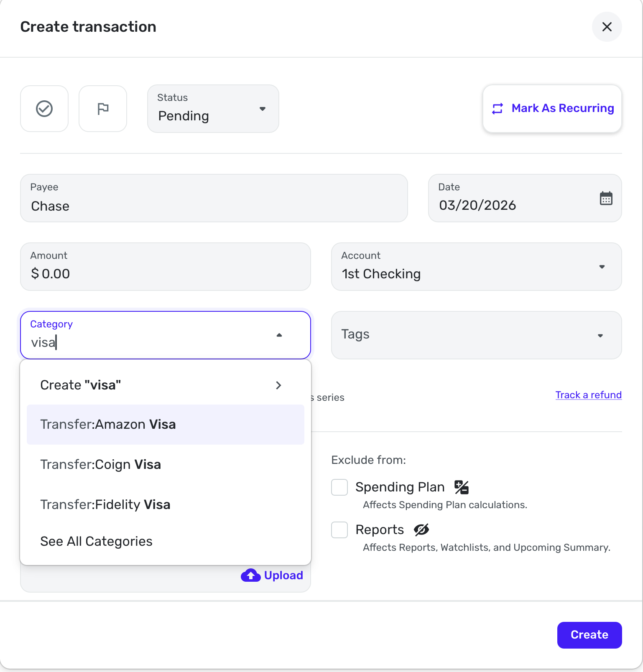The image size is (643, 672).
Task: Click the flag transaction icon
Action: pos(103,109)
